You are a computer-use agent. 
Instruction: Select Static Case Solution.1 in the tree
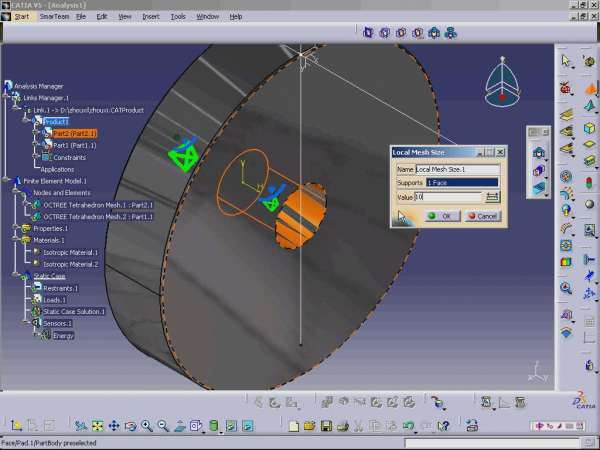tap(74, 311)
